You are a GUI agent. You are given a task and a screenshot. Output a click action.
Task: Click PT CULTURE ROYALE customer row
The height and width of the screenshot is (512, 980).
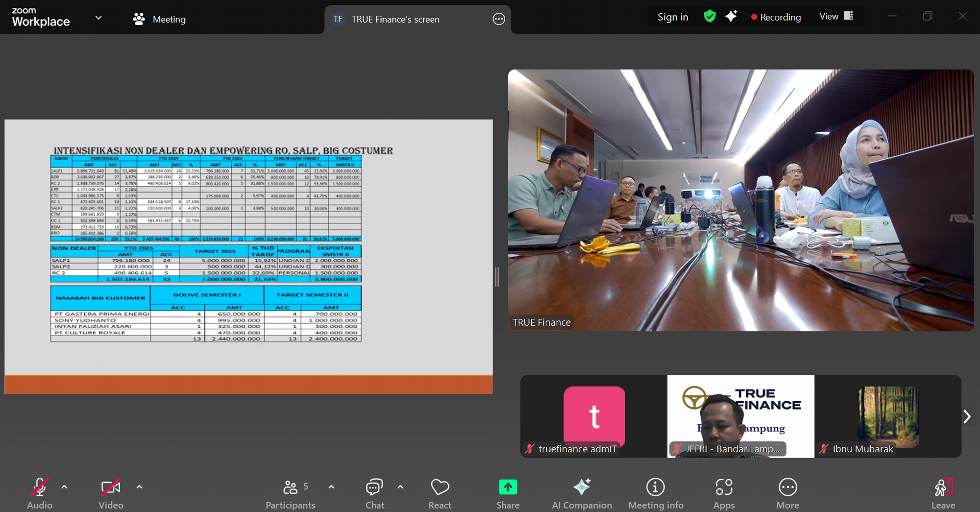pyautogui.click(x=206, y=333)
